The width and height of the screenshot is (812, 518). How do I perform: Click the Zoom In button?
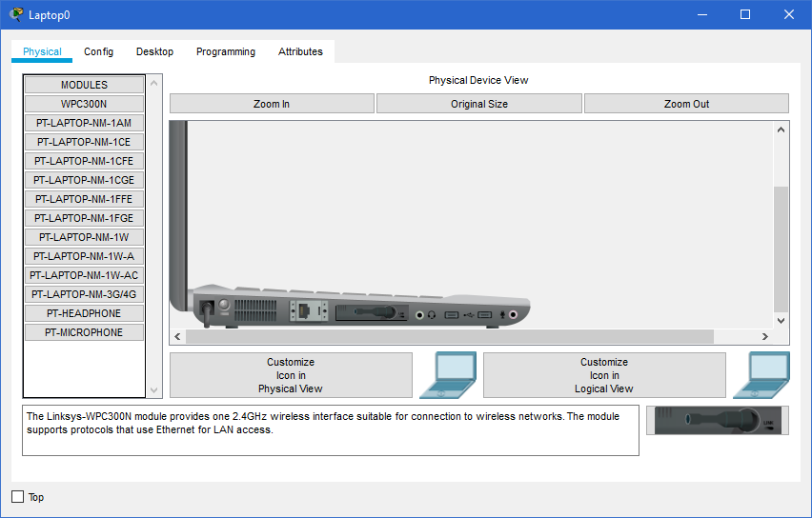tap(272, 104)
